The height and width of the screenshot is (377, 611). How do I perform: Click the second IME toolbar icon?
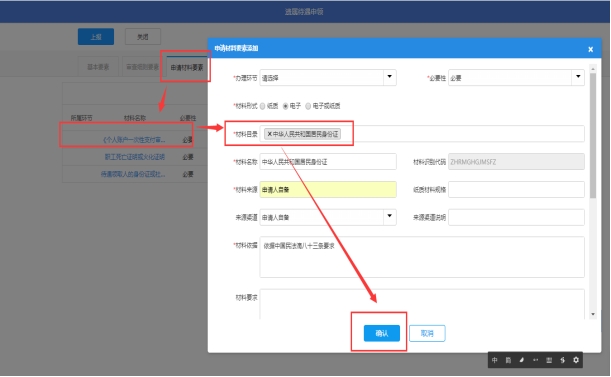pos(508,360)
